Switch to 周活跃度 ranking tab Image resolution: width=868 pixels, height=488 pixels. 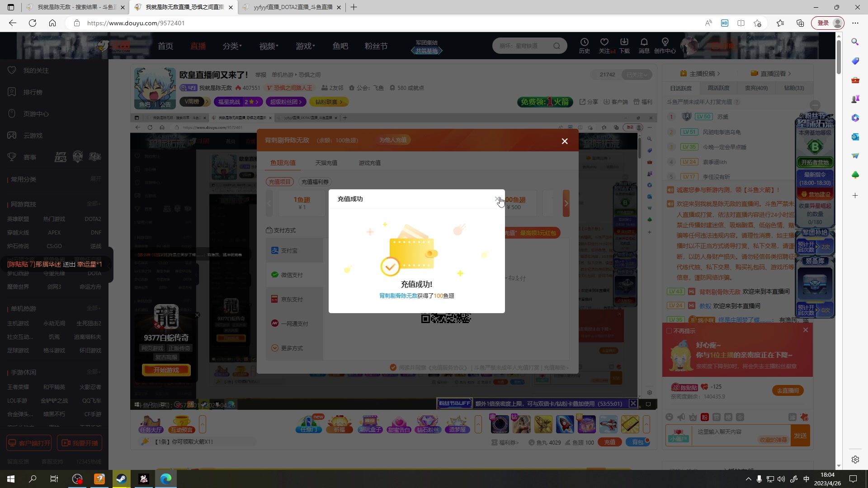[x=718, y=88]
